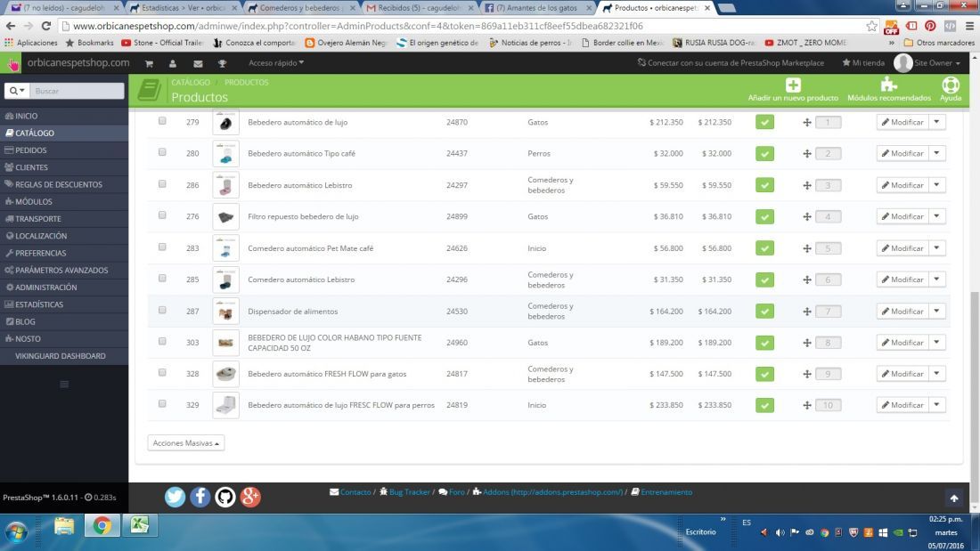Expand Modificar dropdown arrow for Filtro repuesto row
980x551 pixels.
937,216
